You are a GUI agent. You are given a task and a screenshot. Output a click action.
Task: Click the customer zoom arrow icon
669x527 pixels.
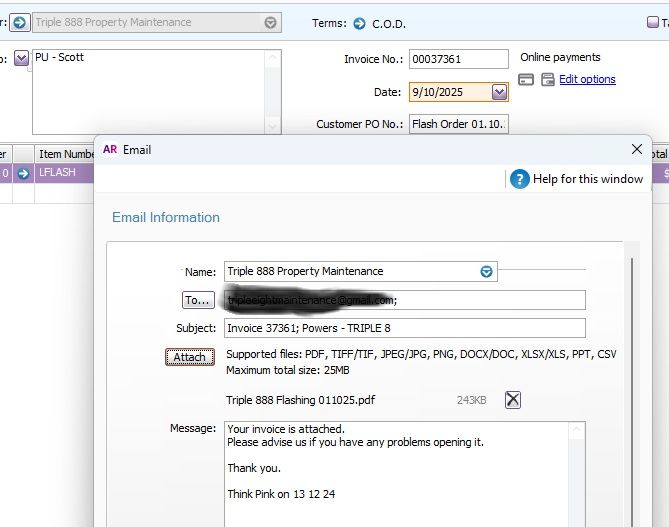click(19, 22)
